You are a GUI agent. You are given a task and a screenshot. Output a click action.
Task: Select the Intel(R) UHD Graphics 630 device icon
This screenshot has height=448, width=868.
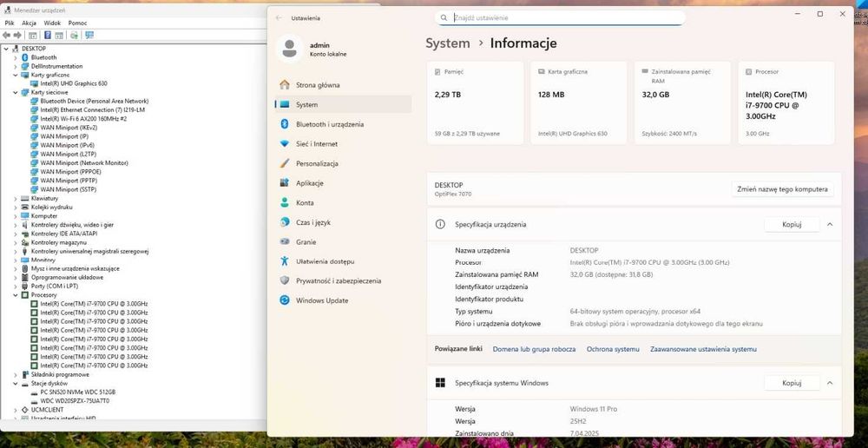[x=35, y=83]
